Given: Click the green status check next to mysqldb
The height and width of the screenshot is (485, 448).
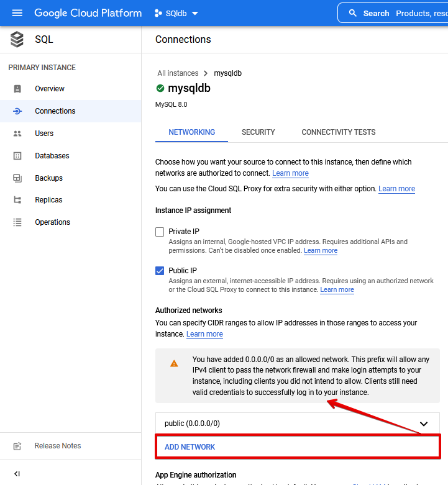Looking at the screenshot, I should point(160,88).
